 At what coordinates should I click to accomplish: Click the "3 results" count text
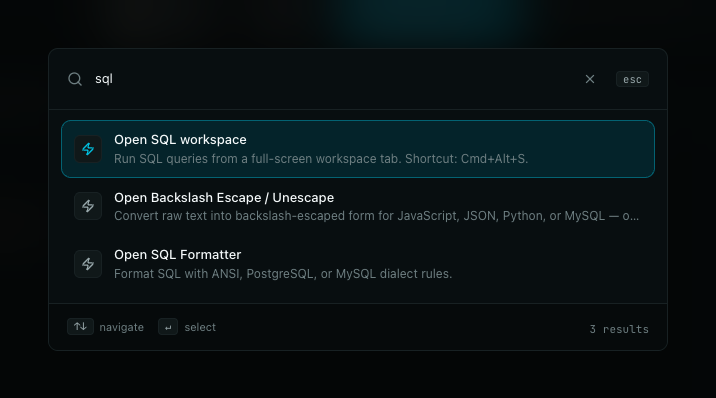pos(619,329)
